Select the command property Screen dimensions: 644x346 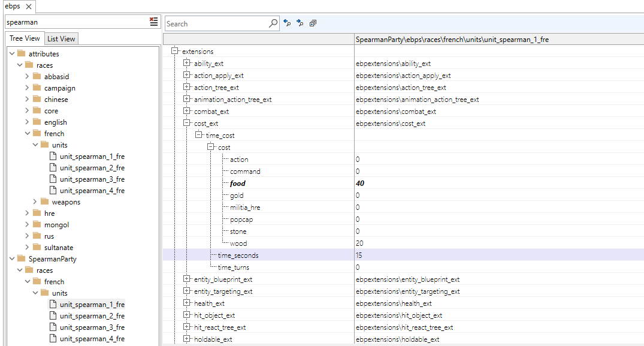(x=245, y=172)
